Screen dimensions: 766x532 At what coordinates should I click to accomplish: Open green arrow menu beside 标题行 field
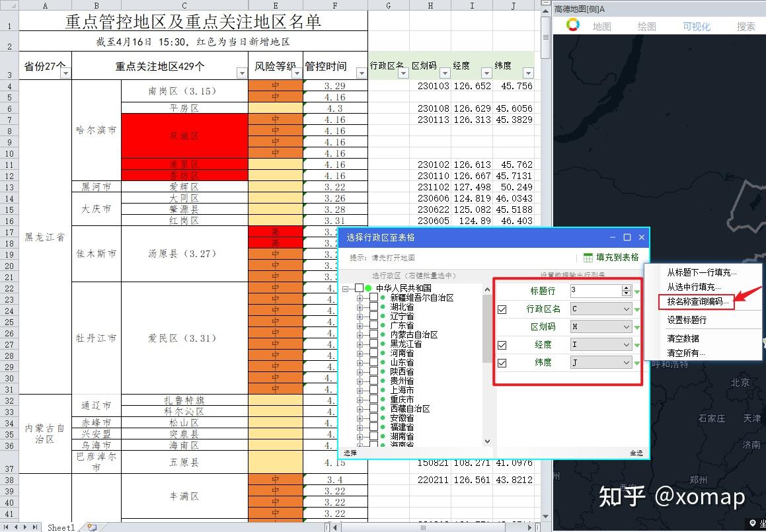pyautogui.click(x=637, y=292)
